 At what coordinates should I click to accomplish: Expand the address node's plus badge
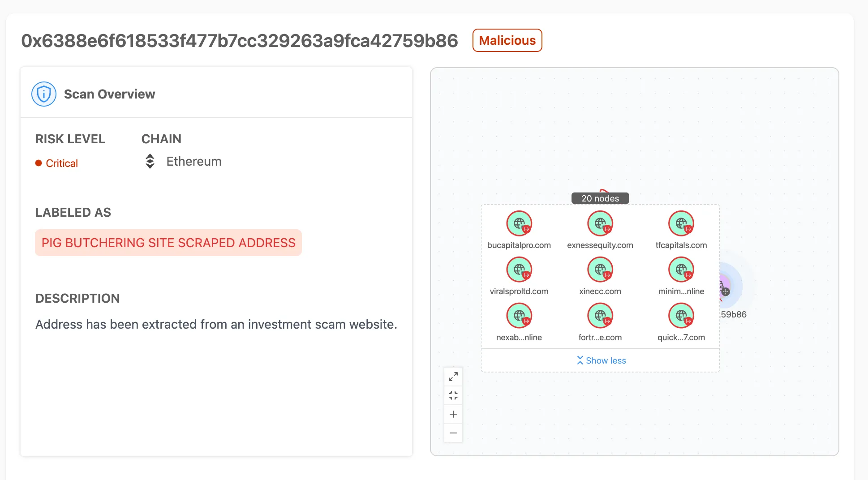pos(726,292)
